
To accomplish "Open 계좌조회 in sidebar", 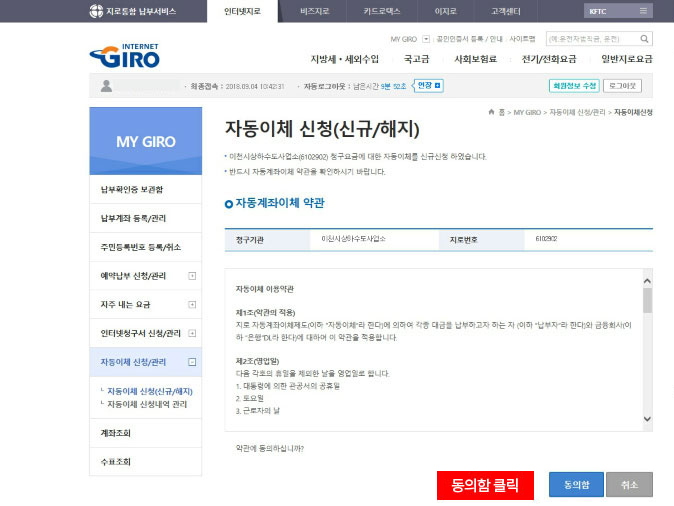I will pos(145,433).
